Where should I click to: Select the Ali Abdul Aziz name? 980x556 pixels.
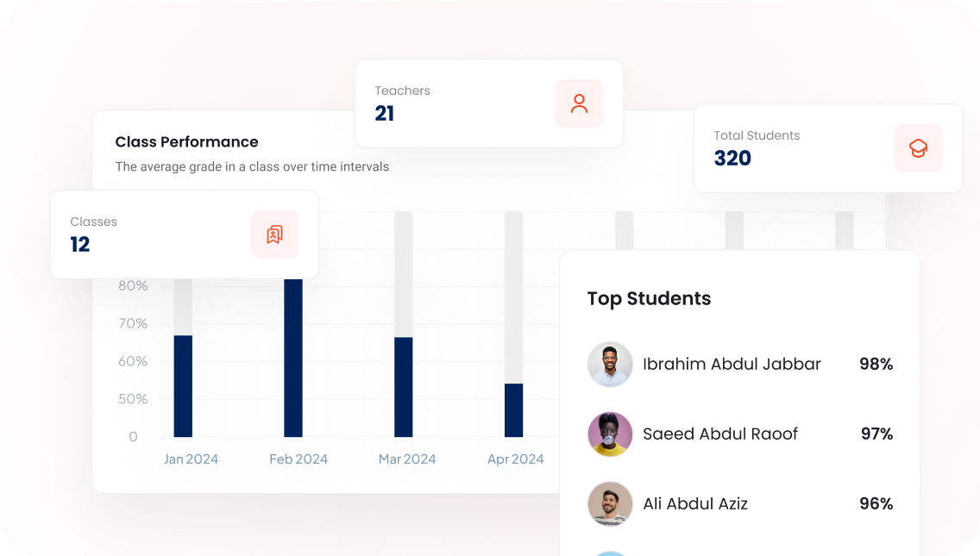pos(695,503)
